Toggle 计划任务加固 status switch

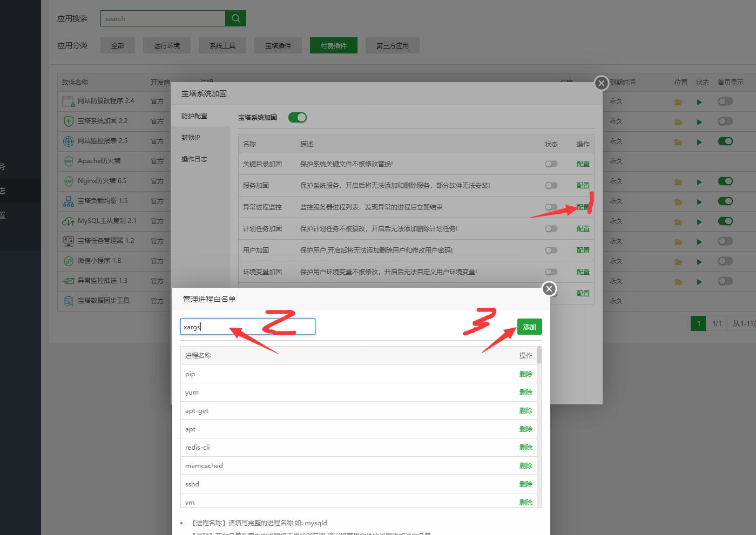click(x=551, y=228)
